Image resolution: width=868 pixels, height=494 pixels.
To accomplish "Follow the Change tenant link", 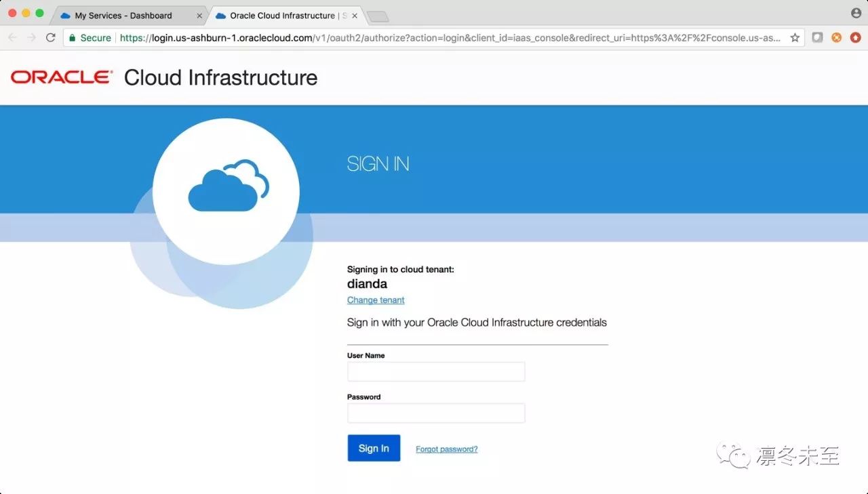I will click(x=376, y=300).
